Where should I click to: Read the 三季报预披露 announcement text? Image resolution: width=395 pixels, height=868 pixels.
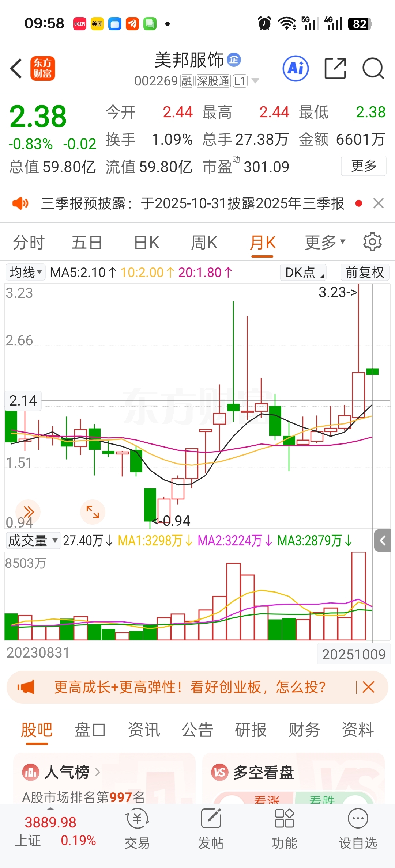click(x=192, y=203)
